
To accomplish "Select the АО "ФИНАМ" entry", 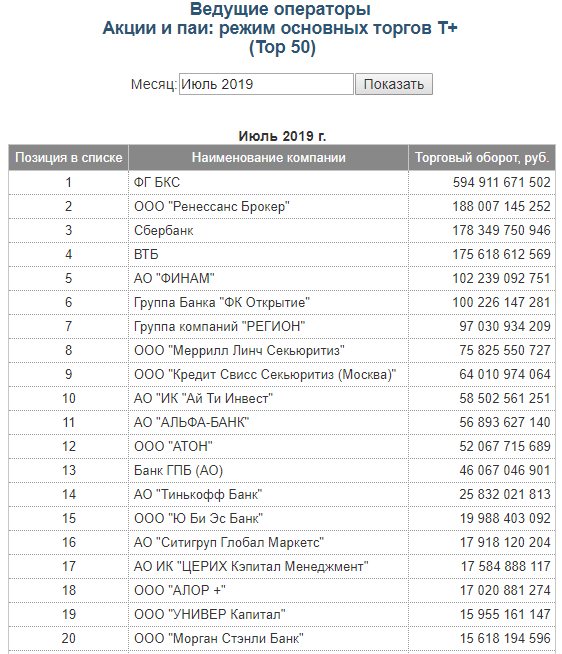I will [268, 278].
